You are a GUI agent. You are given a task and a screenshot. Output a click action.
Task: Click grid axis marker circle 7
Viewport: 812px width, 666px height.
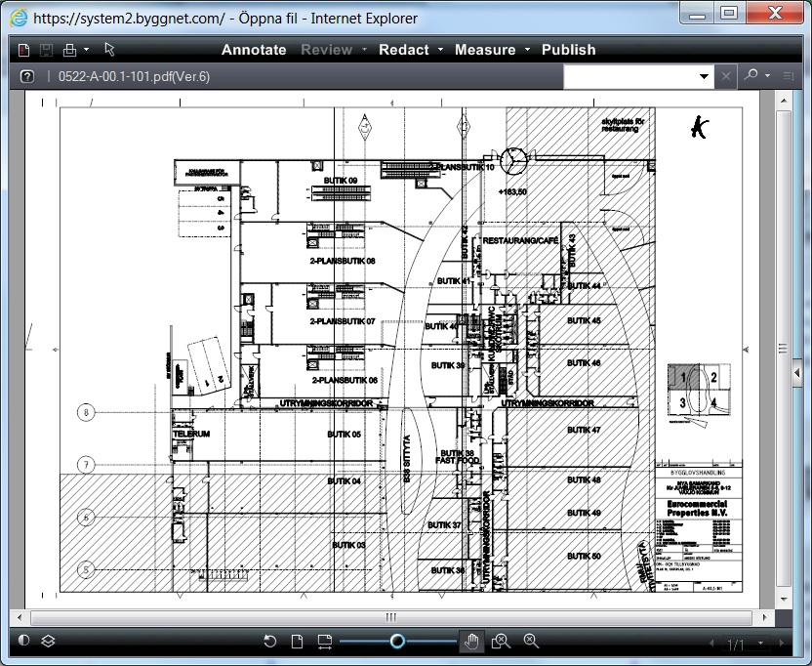point(86,465)
